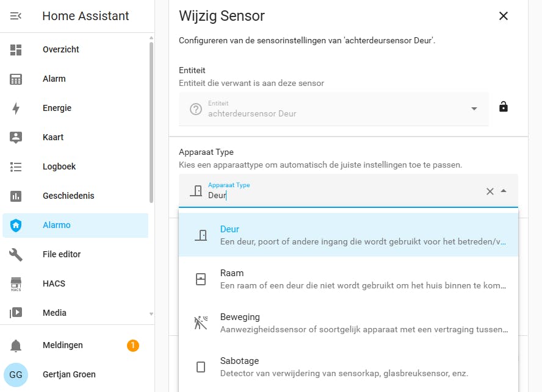Clear the Apparaat Type field with the X
542x392 pixels.
coord(490,191)
